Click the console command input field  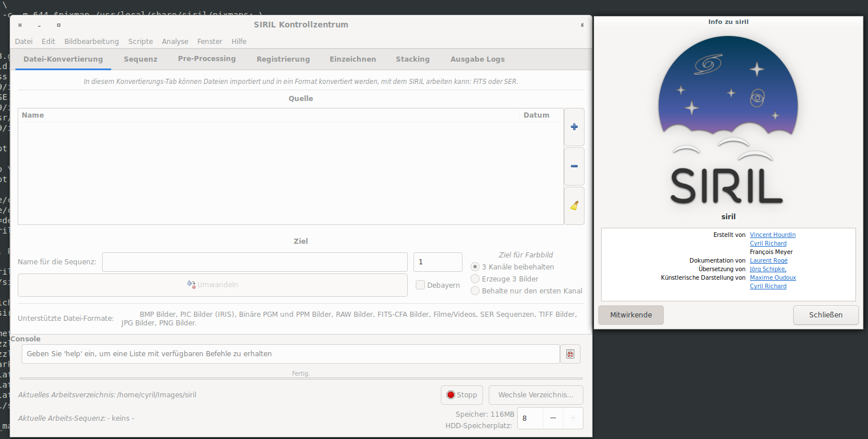pyautogui.click(x=291, y=354)
